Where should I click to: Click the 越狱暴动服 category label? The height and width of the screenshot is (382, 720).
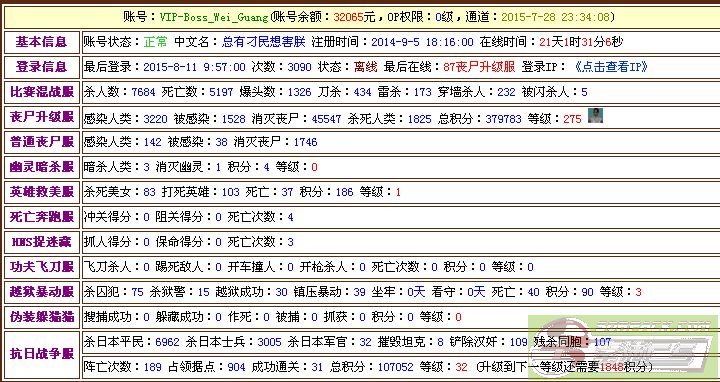[42, 292]
